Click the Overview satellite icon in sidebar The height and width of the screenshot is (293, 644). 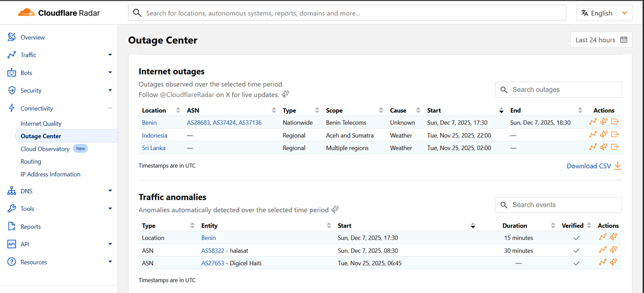coord(12,37)
